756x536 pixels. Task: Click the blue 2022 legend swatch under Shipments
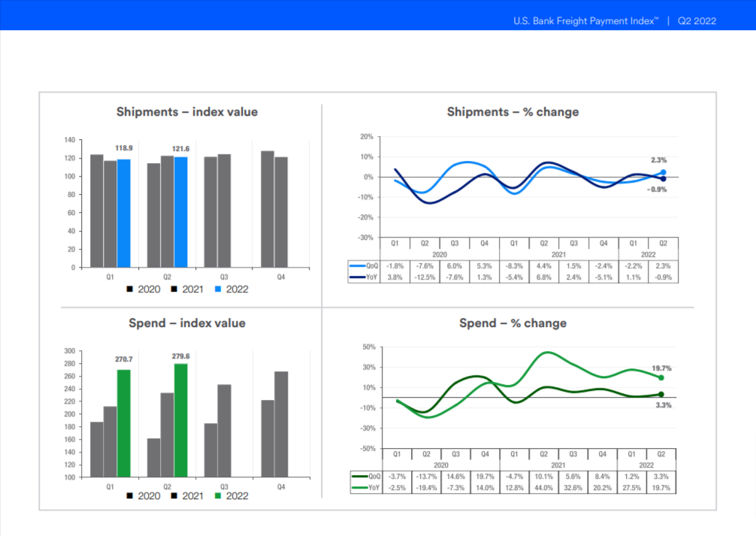219,289
